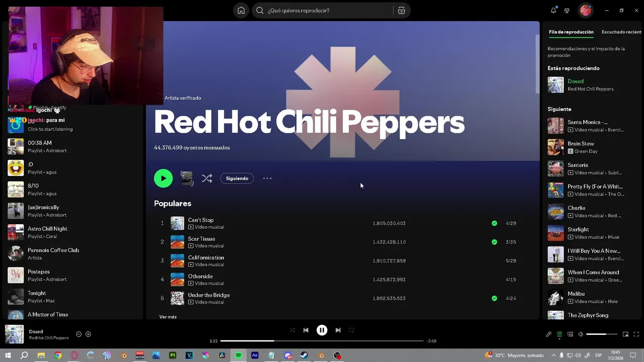Toggle saved checkmark for Can't Stop
644x362 pixels.
(494, 223)
